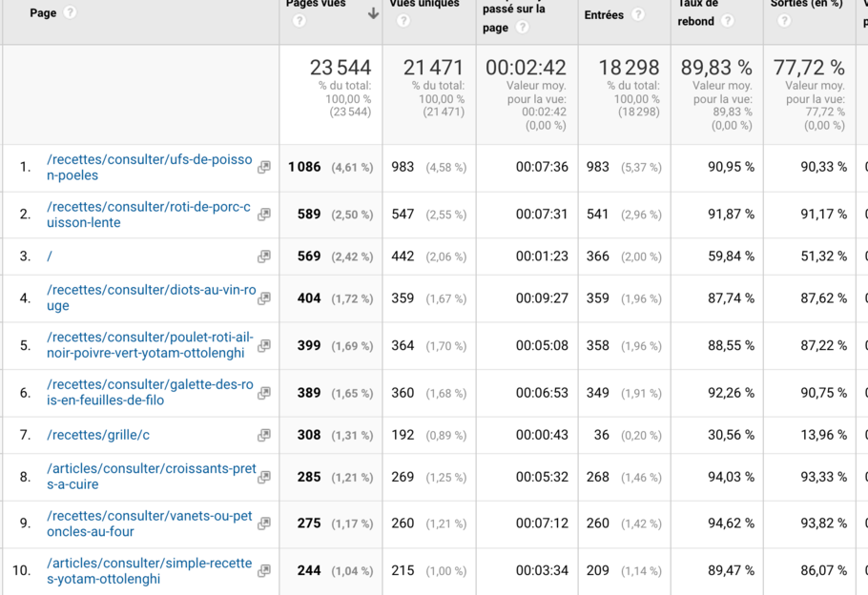
Task: Sort table by Entrées column header
Action: tap(604, 15)
